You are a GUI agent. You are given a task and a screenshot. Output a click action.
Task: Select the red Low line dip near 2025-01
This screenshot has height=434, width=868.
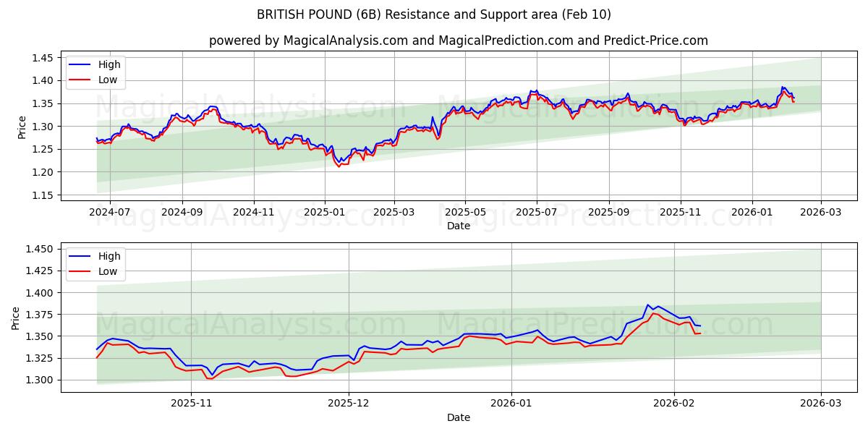pyautogui.click(x=338, y=166)
